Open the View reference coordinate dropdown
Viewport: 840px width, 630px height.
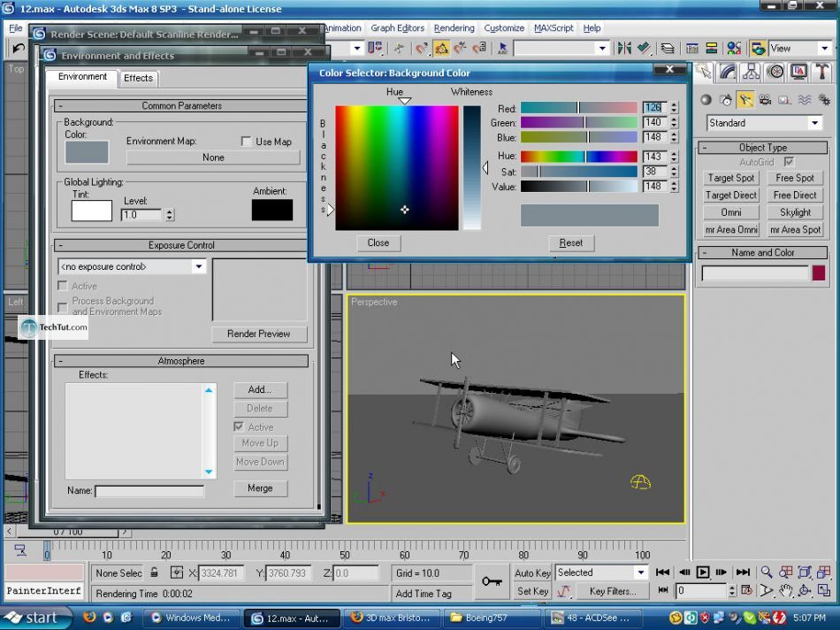824,49
